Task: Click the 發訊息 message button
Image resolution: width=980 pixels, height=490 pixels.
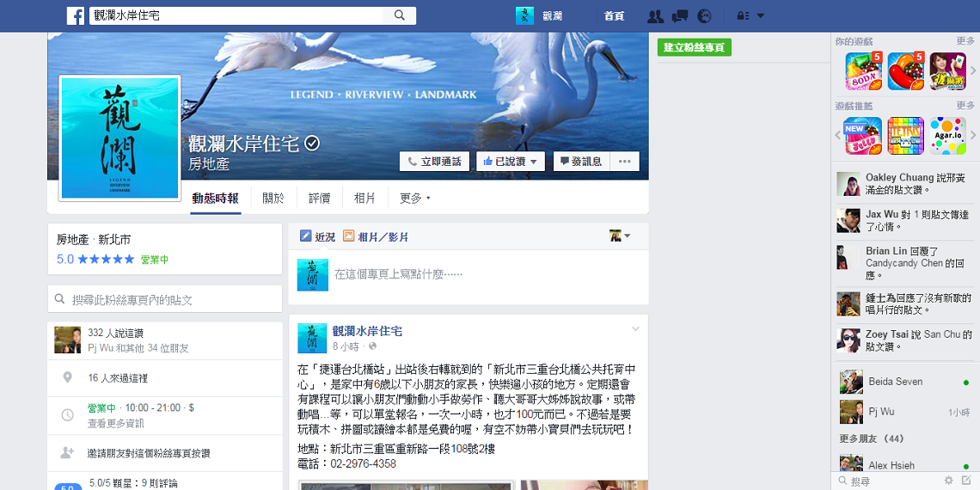Action: (x=581, y=162)
